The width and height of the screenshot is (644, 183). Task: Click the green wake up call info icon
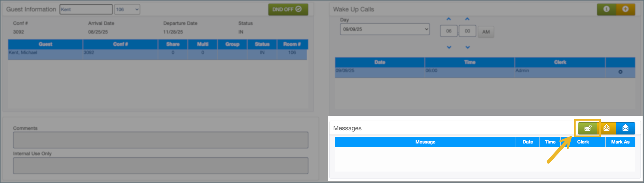[x=606, y=9]
